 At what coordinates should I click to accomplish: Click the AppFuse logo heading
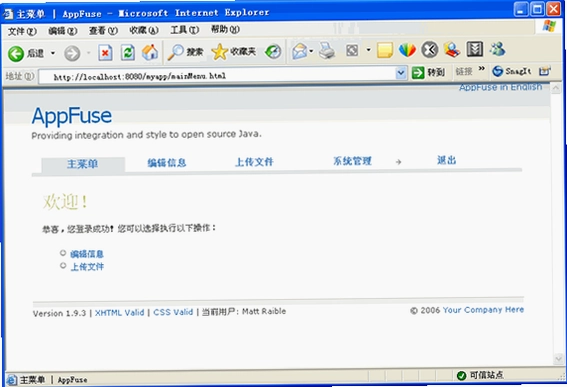[x=72, y=116]
